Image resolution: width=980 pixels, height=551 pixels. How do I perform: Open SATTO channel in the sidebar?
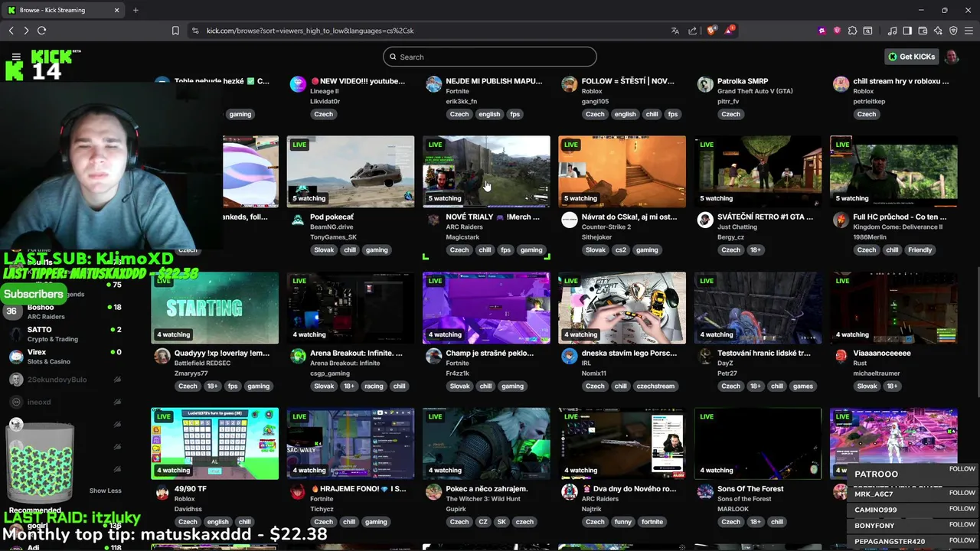pos(65,334)
